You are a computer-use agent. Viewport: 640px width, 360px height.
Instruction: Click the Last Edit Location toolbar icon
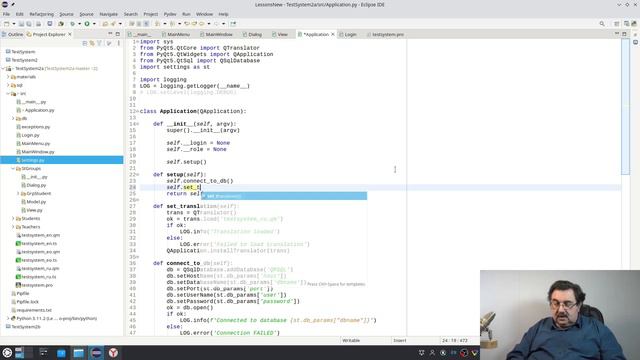point(187,24)
